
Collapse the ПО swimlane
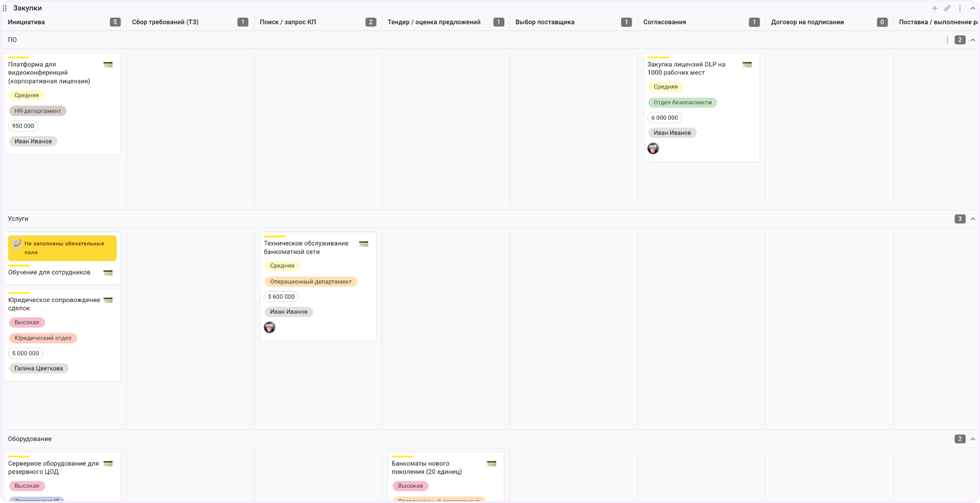click(973, 40)
